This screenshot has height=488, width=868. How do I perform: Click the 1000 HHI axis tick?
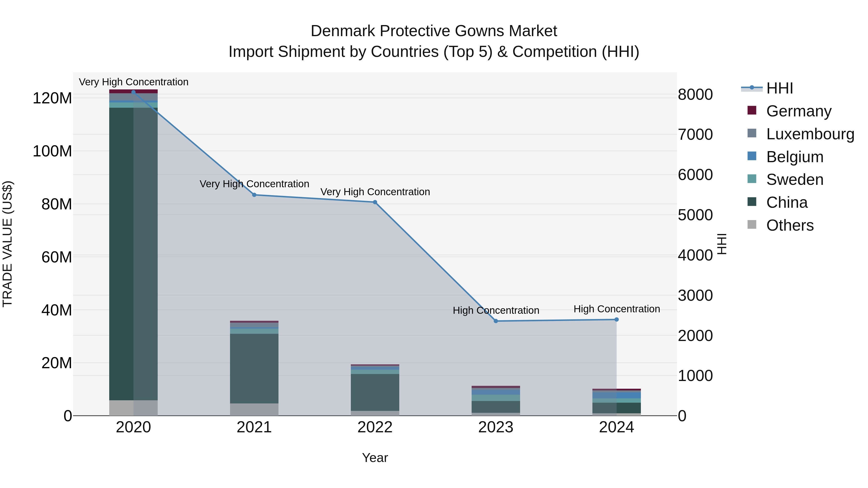(x=695, y=376)
